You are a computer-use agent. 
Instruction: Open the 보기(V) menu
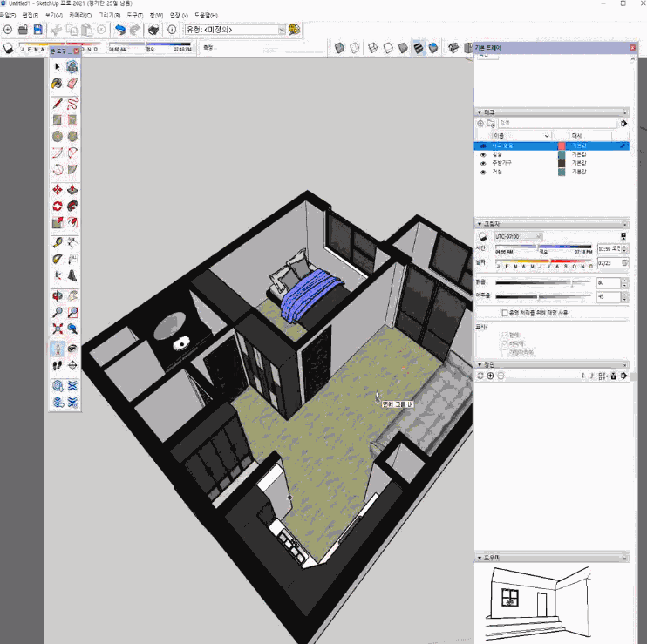click(54, 16)
